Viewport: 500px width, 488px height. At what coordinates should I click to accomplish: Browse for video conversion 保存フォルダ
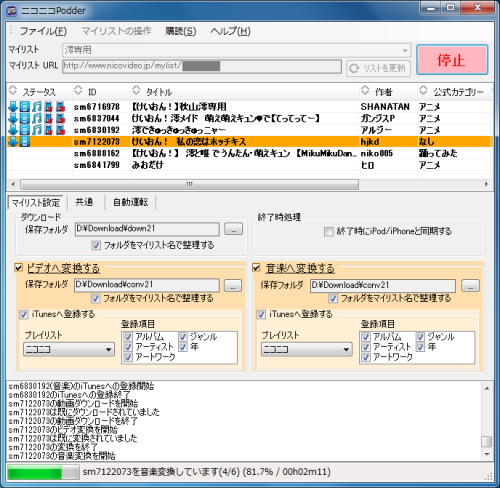tap(233, 285)
